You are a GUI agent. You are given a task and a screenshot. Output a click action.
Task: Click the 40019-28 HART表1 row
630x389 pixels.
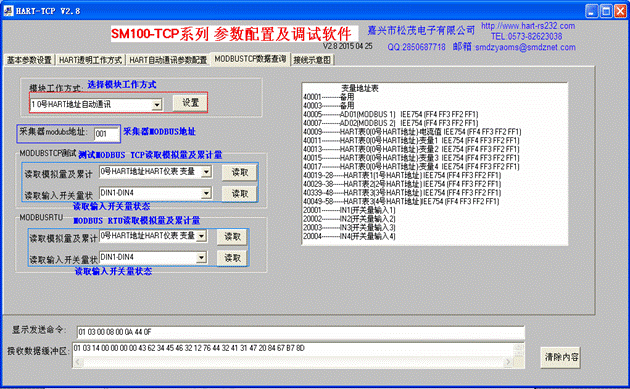pyautogui.click(x=402, y=175)
